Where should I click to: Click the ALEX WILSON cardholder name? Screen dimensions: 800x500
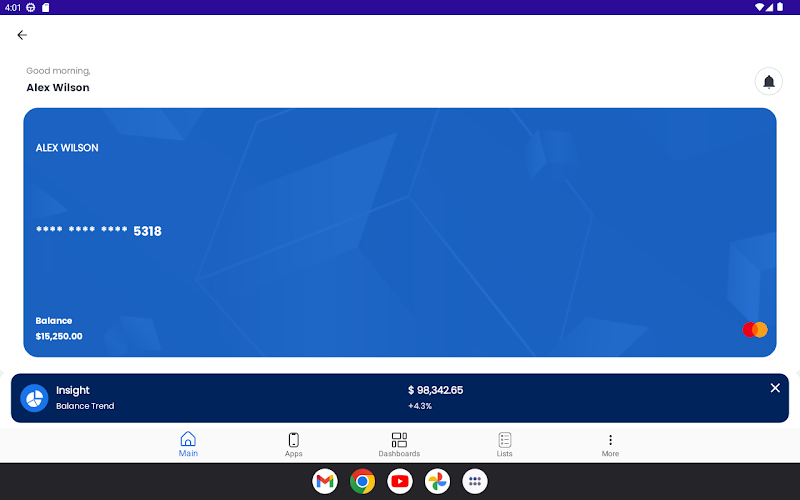(x=67, y=148)
